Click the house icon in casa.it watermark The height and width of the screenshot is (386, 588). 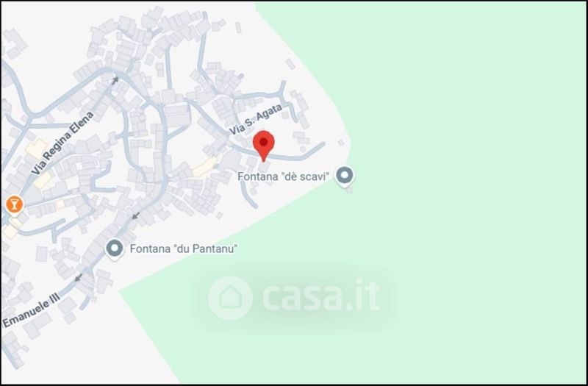(x=230, y=299)
